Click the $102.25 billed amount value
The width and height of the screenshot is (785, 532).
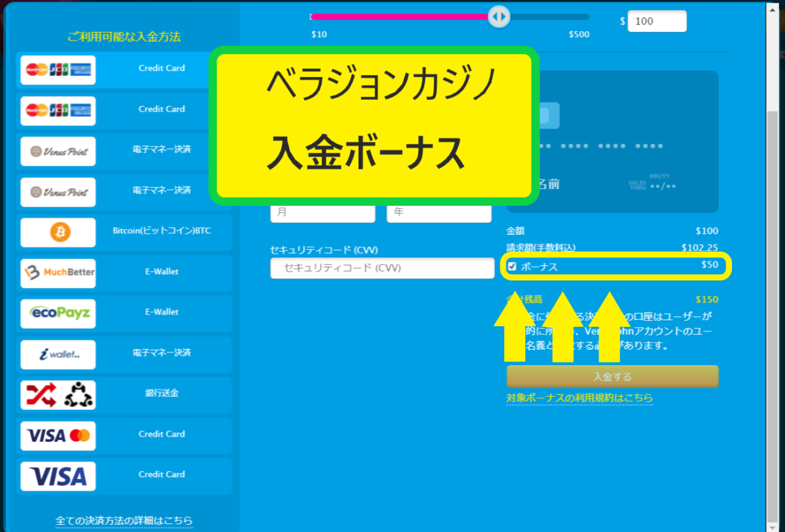click(x=699, y=248)
